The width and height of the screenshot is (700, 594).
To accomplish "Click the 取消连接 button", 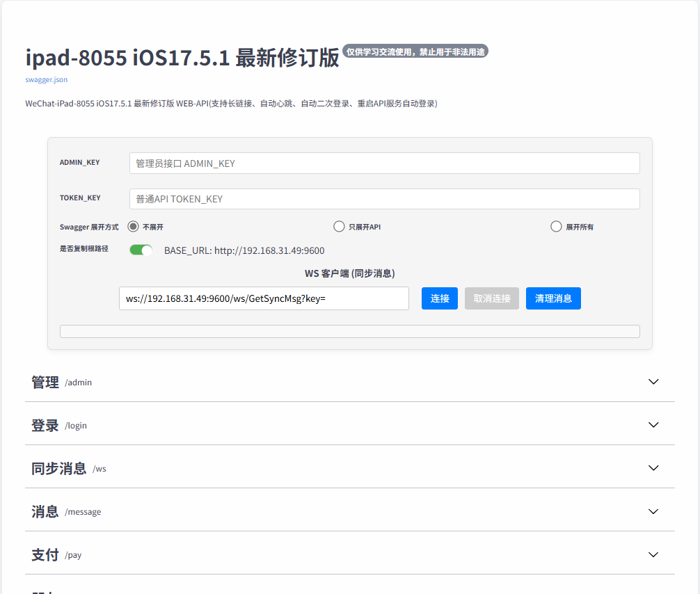I will coord(491,298).
